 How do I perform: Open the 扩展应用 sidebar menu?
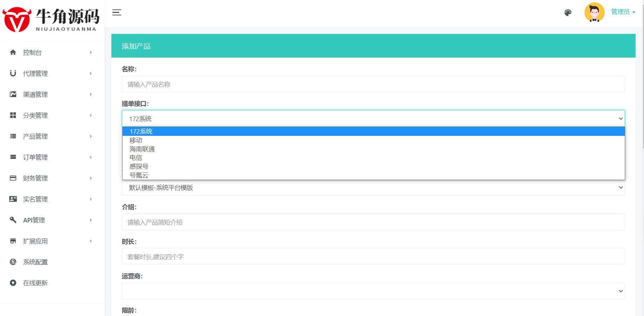click(52, 241)
